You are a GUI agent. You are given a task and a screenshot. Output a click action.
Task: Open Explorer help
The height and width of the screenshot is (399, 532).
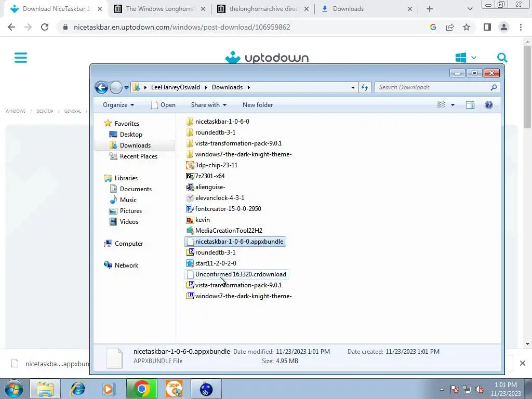pyautogui.click(x=488, y=105)
